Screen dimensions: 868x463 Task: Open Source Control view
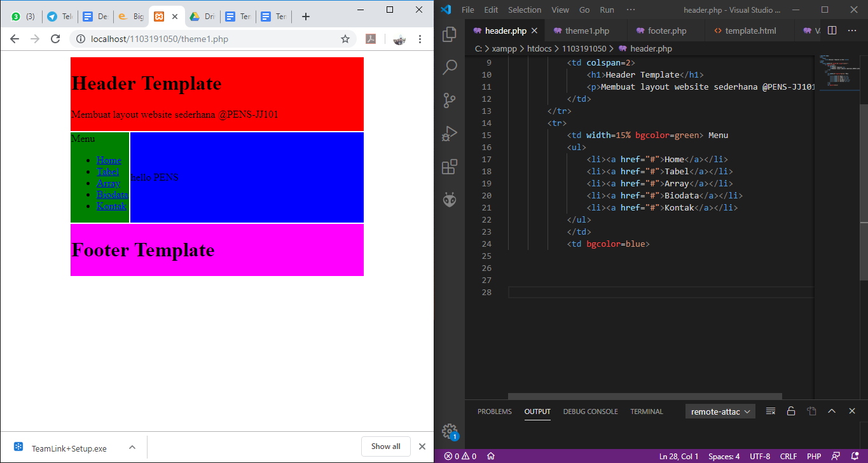[x=450, y=100]
